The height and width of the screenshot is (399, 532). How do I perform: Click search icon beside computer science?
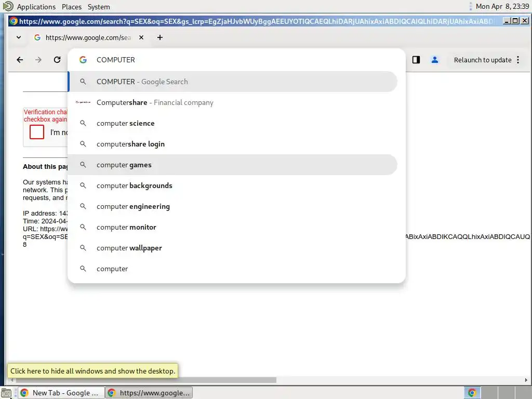pos(83,123)
